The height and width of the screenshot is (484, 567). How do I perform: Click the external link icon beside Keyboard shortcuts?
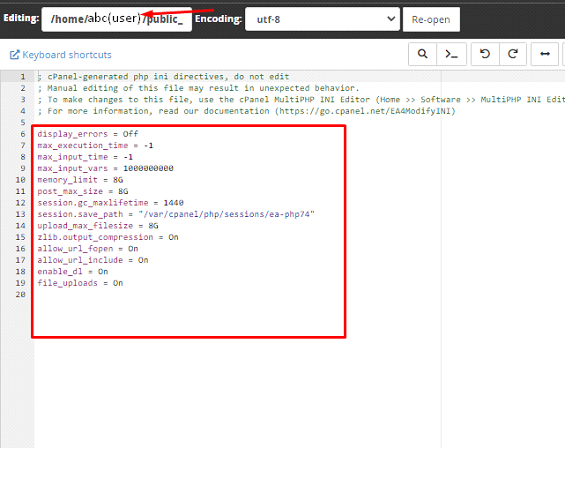click(x=14, y=55)
